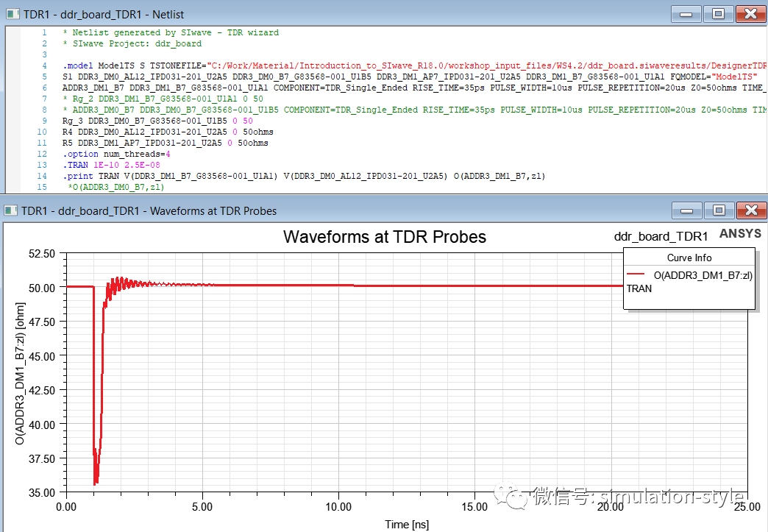Click the 15.00 X axis tick value
The height and width of the screenshot is (532, 768).
click(474, 506)
